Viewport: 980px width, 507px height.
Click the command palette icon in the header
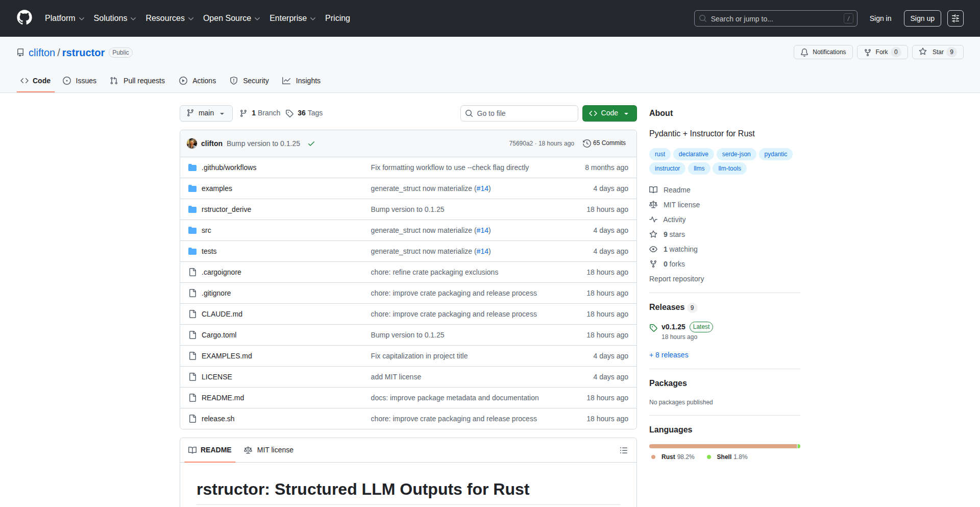(955, 18)
